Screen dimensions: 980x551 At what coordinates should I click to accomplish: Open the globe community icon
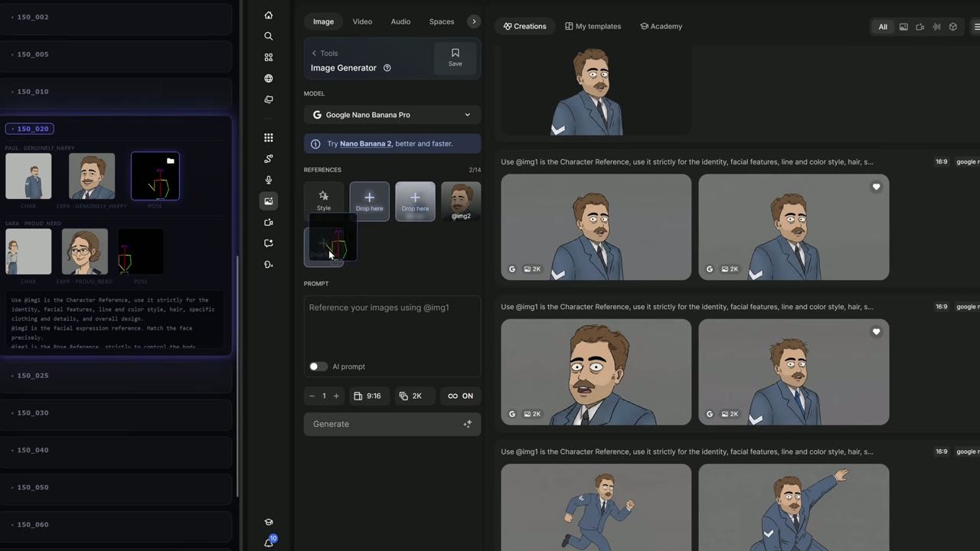coord(268,78)
